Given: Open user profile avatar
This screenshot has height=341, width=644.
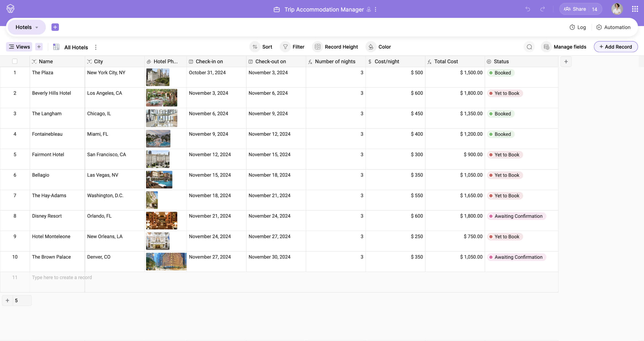Looking at the screenshot, I should tap(617, 9).
